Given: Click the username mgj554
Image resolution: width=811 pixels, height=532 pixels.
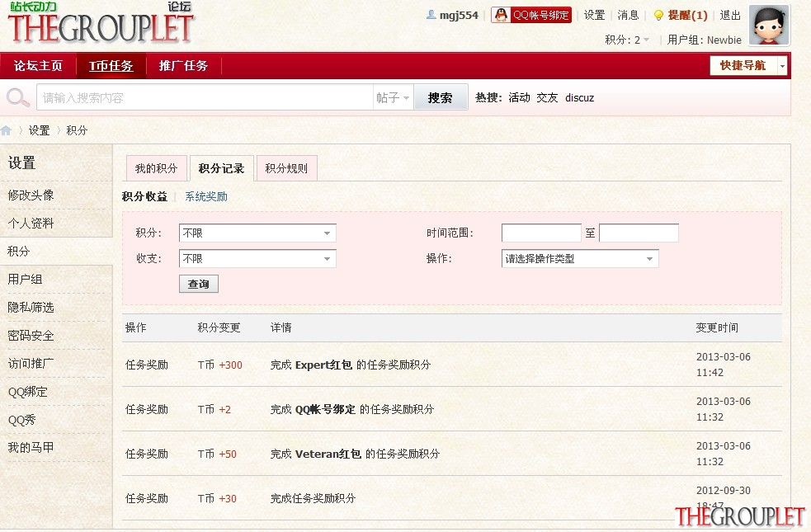Looking at the screenshot, I should 459,16.
